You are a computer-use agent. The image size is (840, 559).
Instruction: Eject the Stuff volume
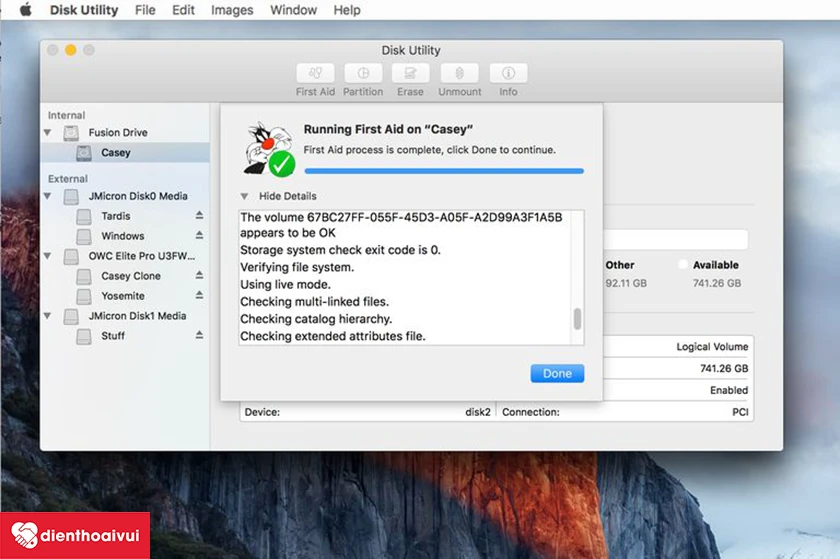click(x=199, y=336)
